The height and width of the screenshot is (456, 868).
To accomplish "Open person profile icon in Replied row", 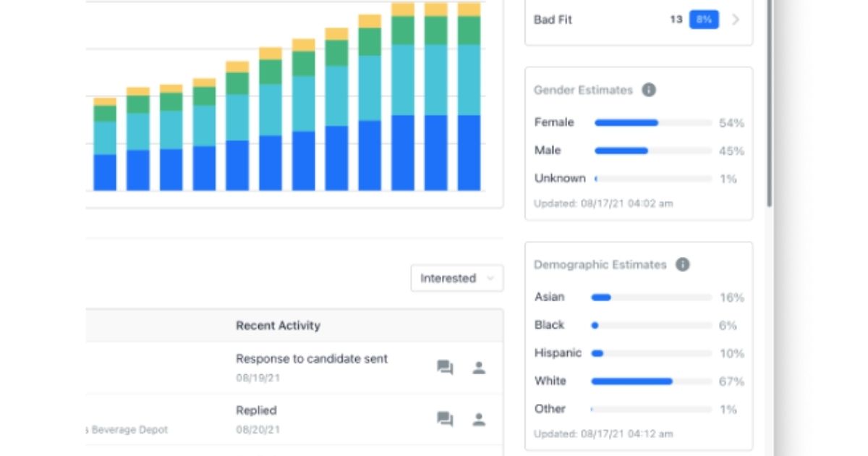I will pos(479,419).
